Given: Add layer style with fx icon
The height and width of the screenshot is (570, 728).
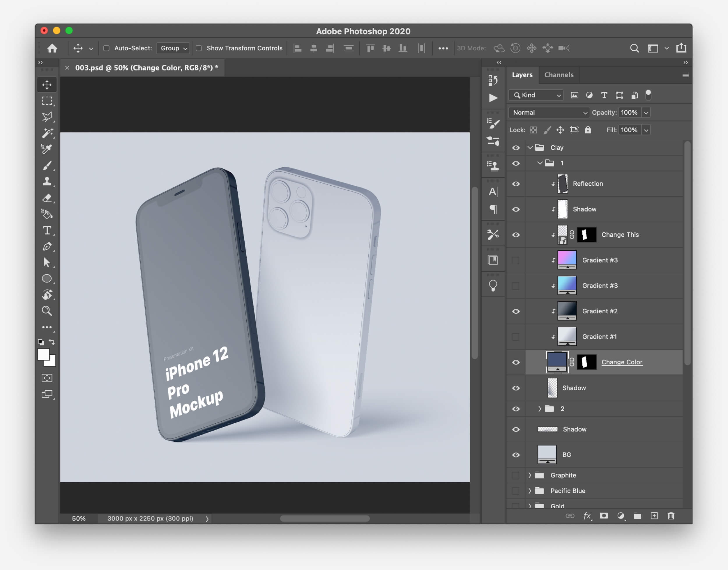Looking at the screenshot, I should pos(587,516).
